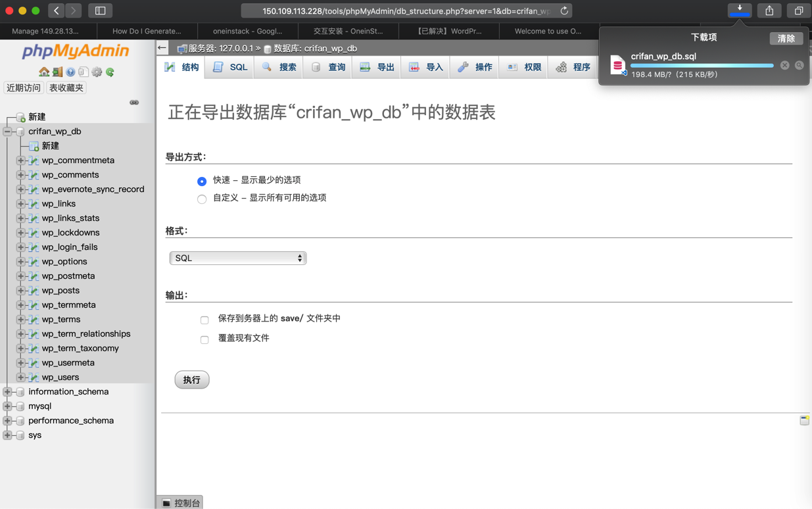812x509 pixels.
Task: Cancel the crifan_wp_db.sql download
Action: pyautogui.click(x=784, y=65)
